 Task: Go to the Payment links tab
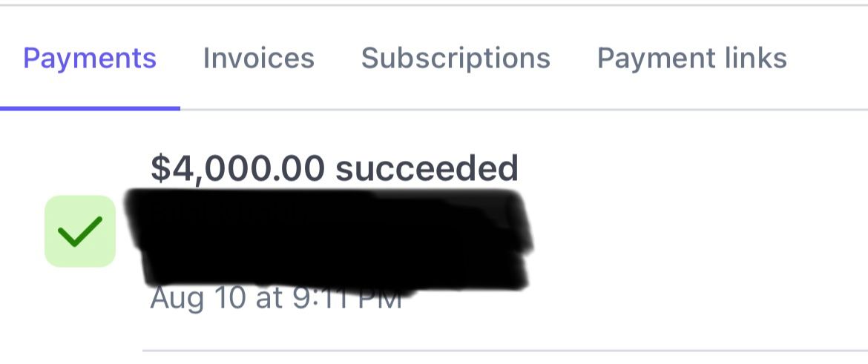point(691,58)
